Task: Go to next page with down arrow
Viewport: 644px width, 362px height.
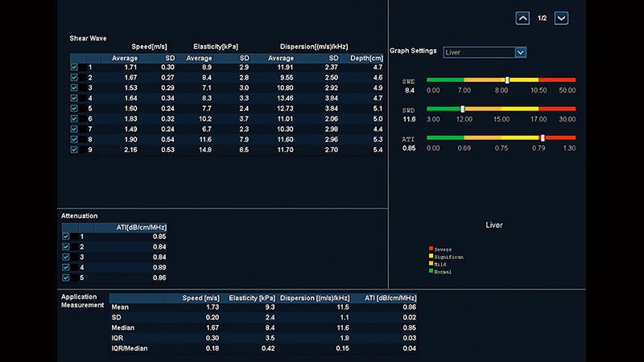Action: [x=561, y=18]
